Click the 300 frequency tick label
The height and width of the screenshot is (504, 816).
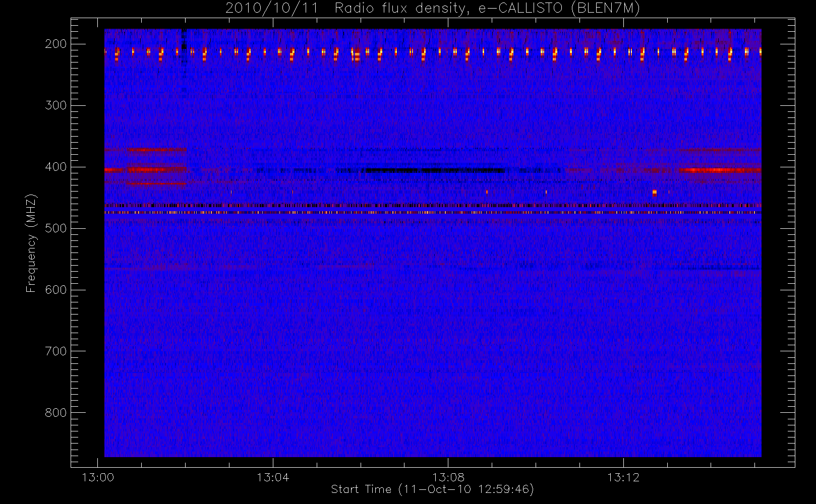tap(56, 105)
